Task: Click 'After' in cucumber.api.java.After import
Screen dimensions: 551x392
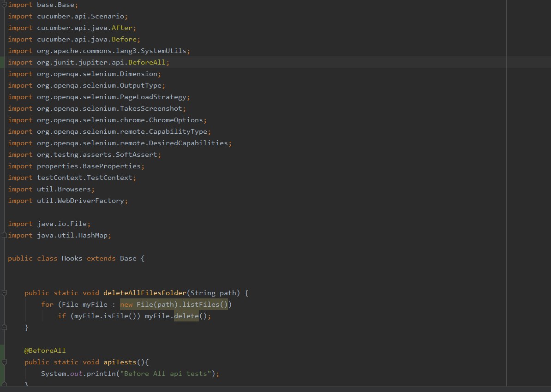Action: [122, 28]
